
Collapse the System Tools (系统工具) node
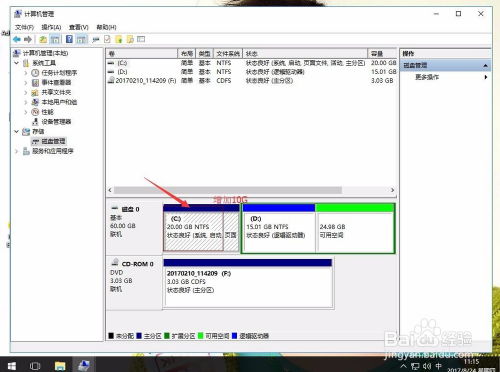pyautogui.click(x=17, y=63)
